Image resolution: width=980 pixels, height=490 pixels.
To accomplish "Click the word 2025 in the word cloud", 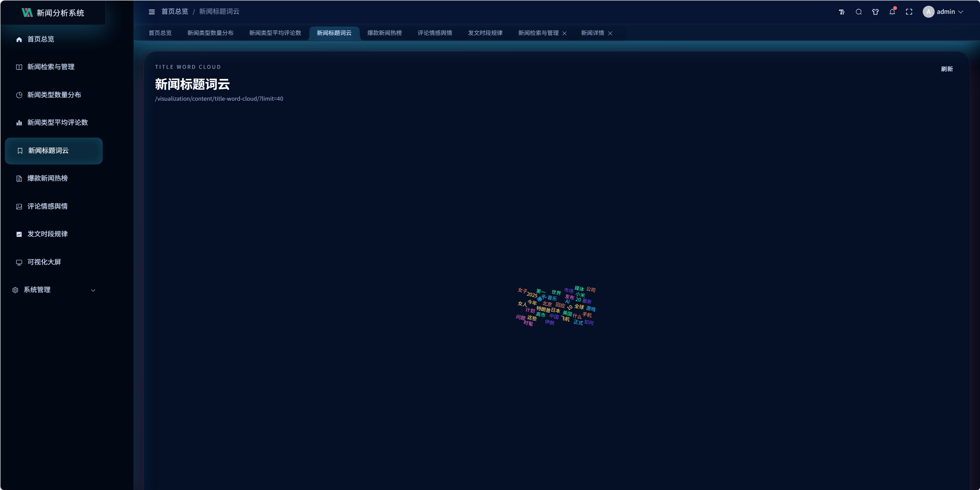I will coord(532,295).
